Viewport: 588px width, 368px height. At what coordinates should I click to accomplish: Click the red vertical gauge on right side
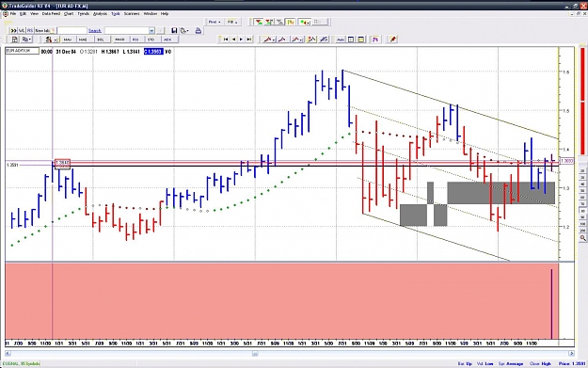pyautogui.click(x=582, y=102)
